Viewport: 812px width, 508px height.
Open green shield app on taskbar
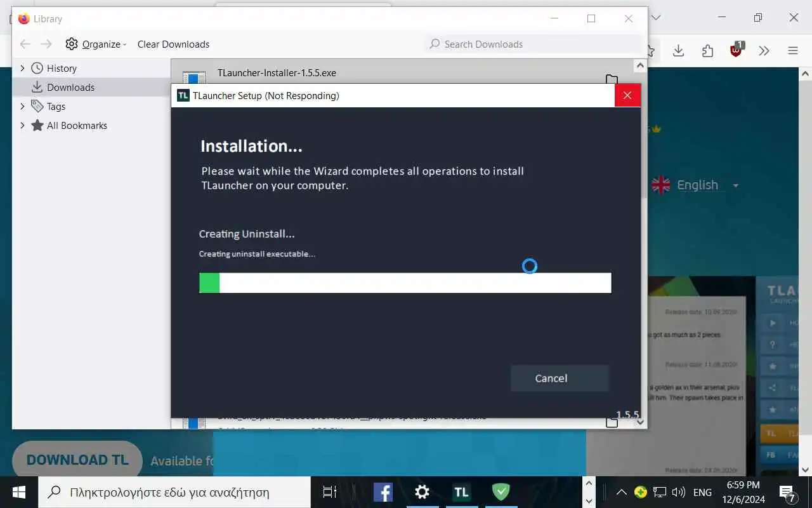(x=501, y=492)
